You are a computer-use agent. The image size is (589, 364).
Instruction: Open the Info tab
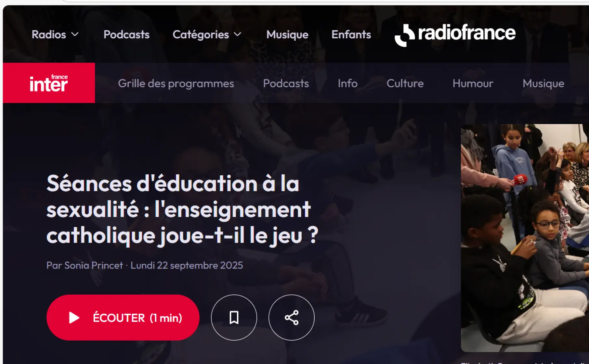[347, 83]
